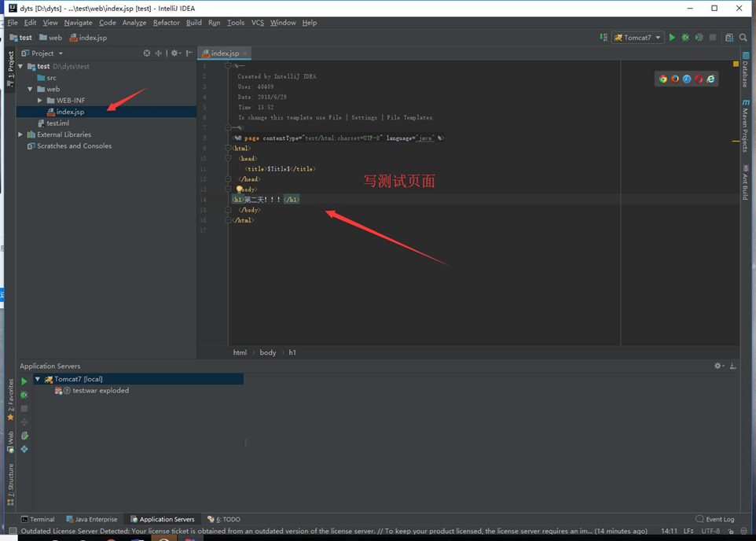The height and width of the screenshot is (541, 756).
Task: Open the File menu
Action: (13, 23)
